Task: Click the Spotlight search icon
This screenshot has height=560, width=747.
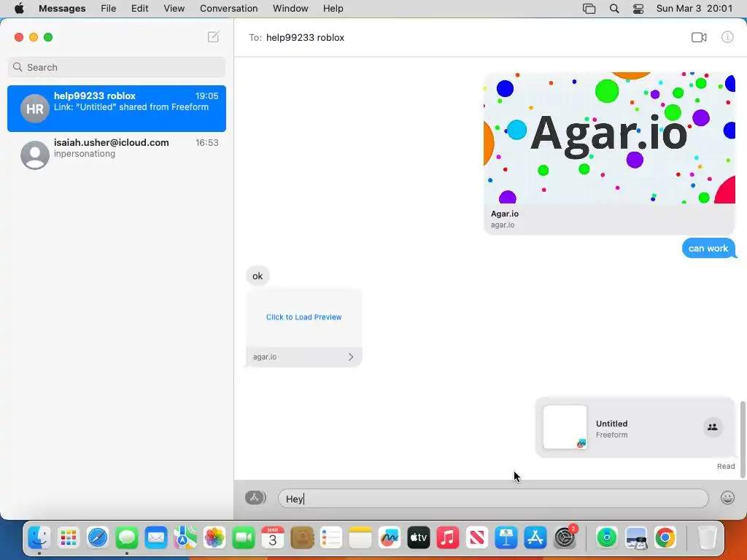Action: pos(614,9)
